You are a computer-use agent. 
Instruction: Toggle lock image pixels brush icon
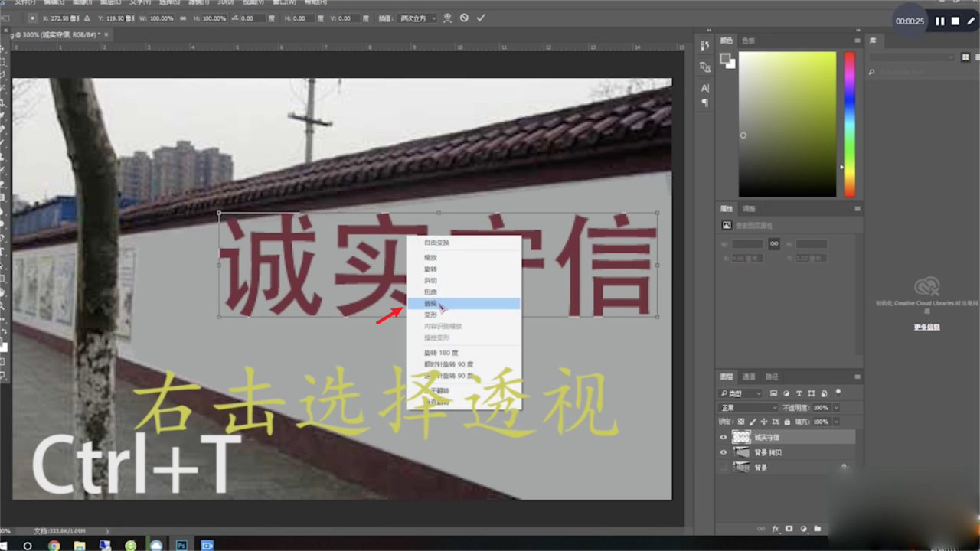753,422
